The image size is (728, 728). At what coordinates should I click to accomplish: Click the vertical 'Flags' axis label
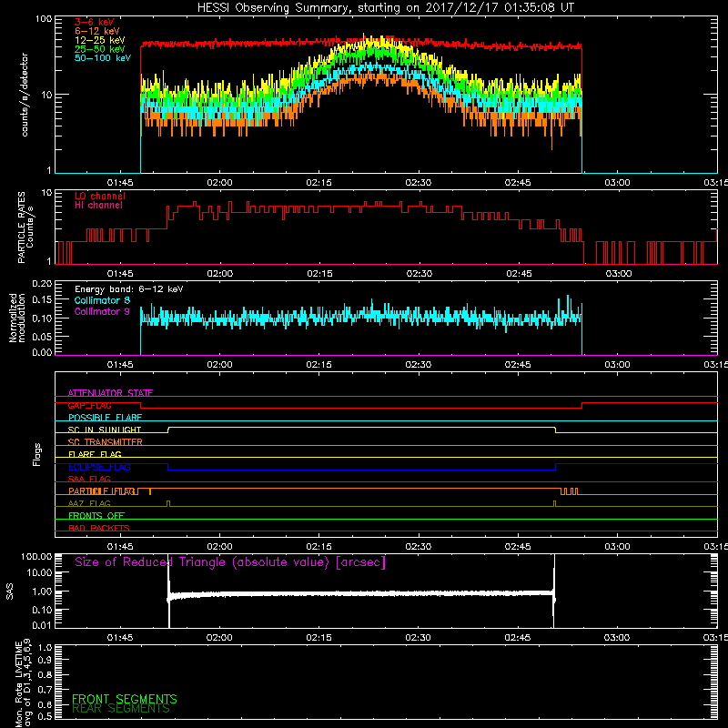36,454
